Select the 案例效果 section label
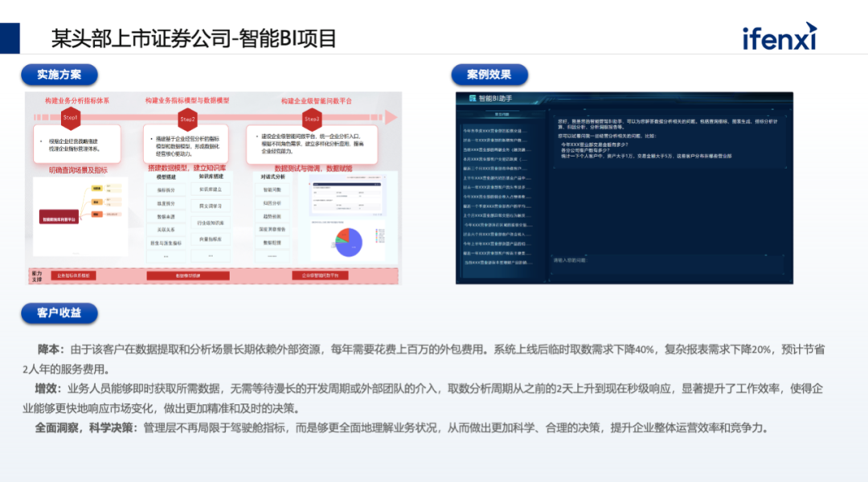868x482 pixels. (489, 75)
